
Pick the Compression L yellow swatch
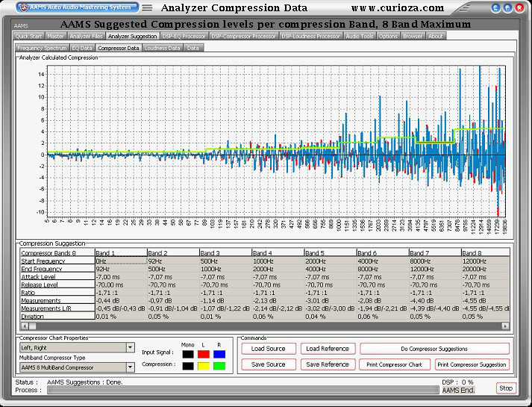[x=204, y=366]
